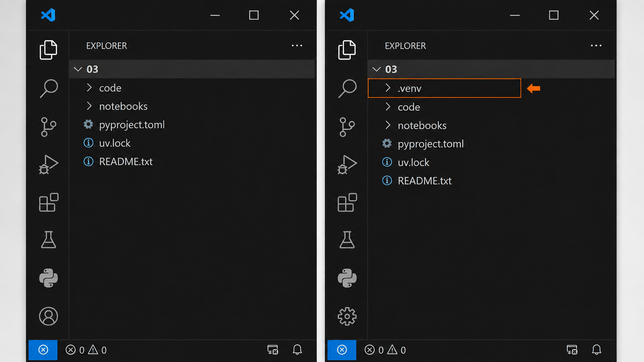
Task: Open Manage gear icon in right window
Action: click(x=347, y=317)
